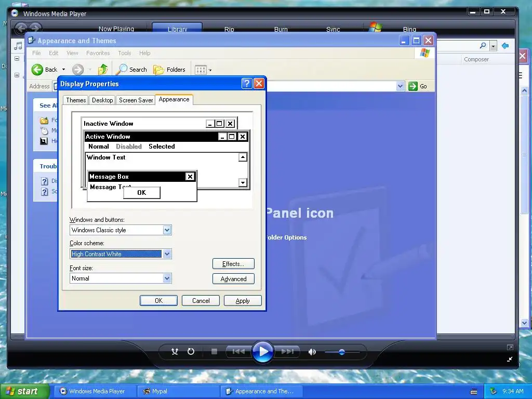Image resolution: width=532 pixels, height=399 pixels.
Task: Open the Folder Options link
Action: coord(287,237)
